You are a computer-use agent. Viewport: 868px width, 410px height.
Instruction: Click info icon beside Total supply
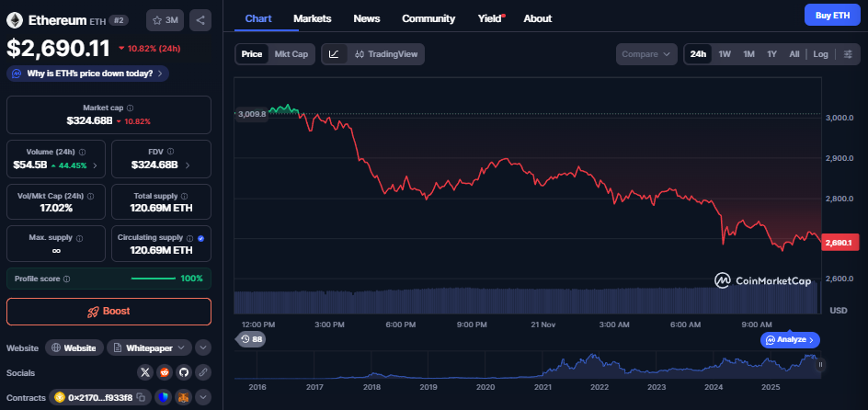click(184, 196)
